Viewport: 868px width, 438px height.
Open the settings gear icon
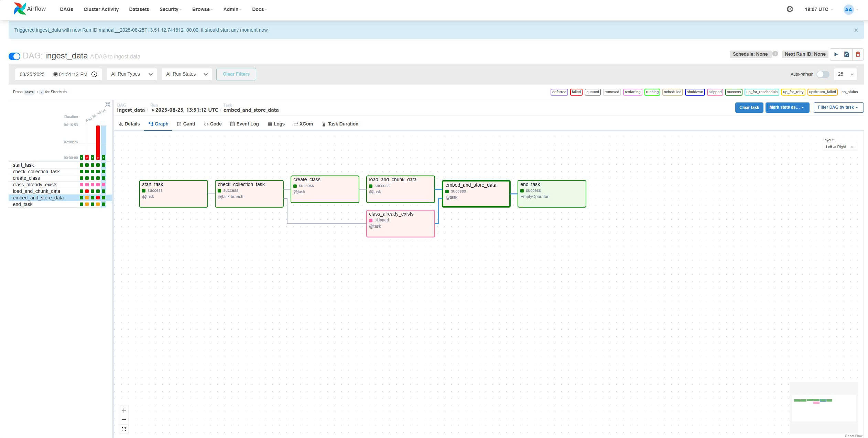pos(790,9)
